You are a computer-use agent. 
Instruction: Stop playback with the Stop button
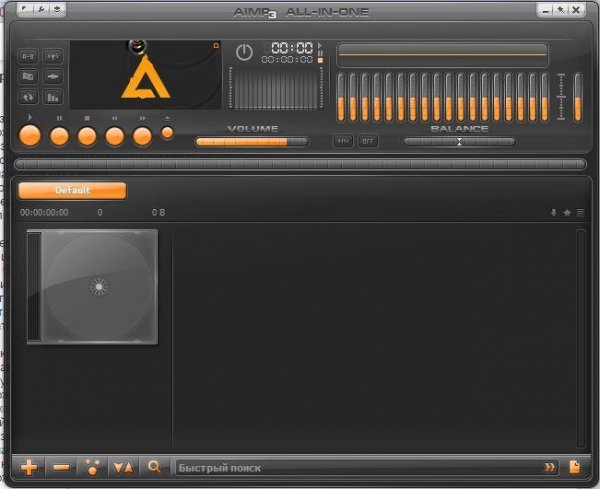pyautogui.click(x=87, y=136)
